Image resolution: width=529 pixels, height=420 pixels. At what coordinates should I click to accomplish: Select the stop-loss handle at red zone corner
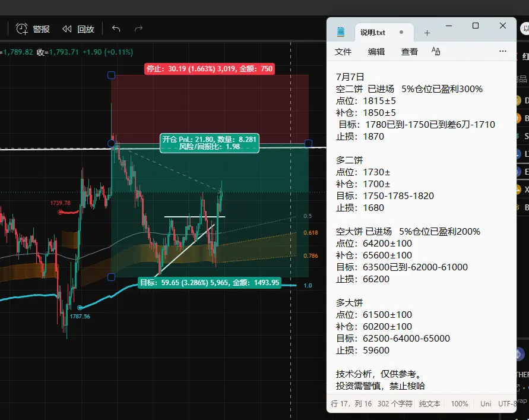tap(111, 75)
